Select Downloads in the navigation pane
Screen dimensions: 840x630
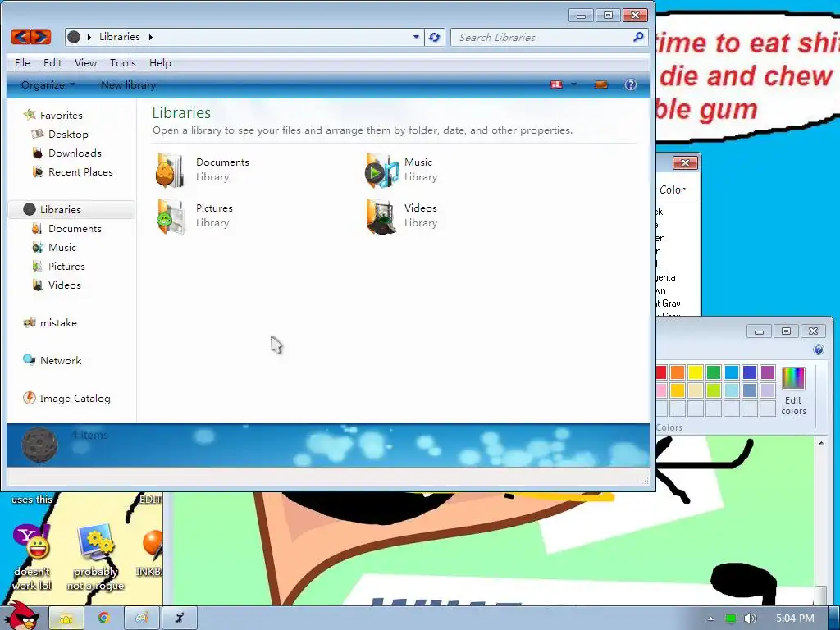[75, 153]
